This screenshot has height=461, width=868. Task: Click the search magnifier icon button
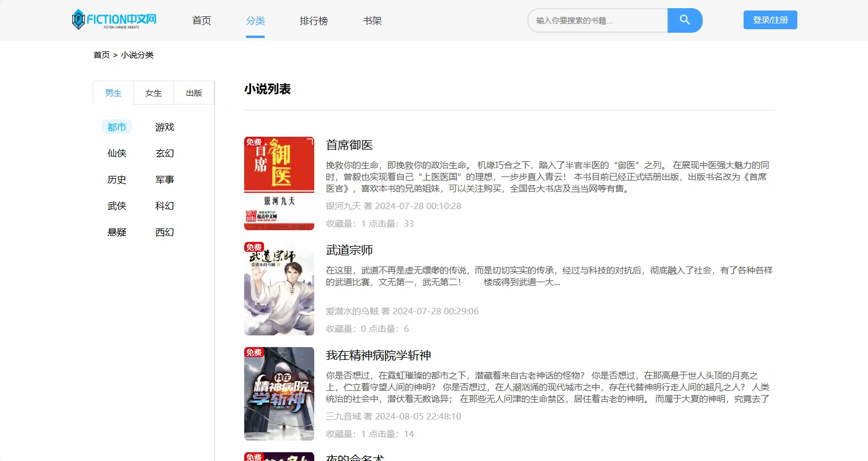tap(685, 20)
